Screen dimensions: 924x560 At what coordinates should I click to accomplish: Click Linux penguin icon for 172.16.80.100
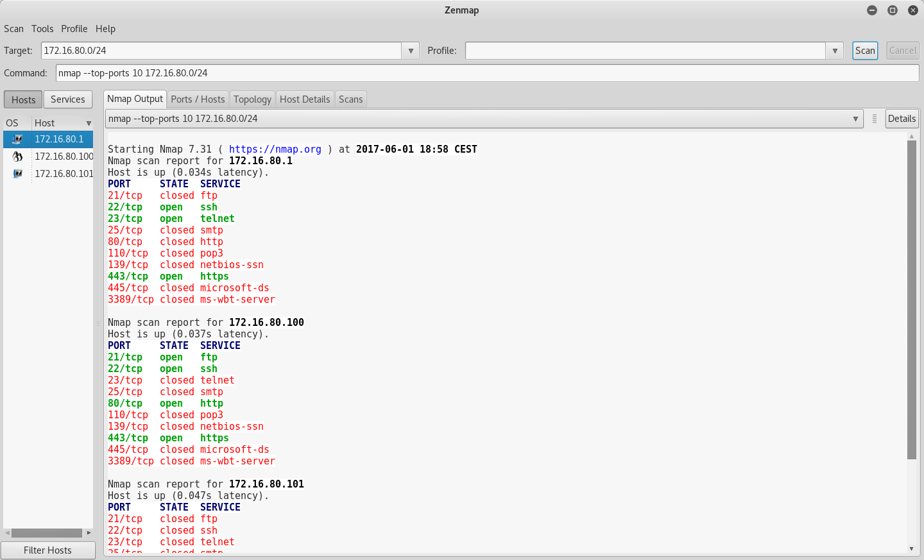[17, 157]
